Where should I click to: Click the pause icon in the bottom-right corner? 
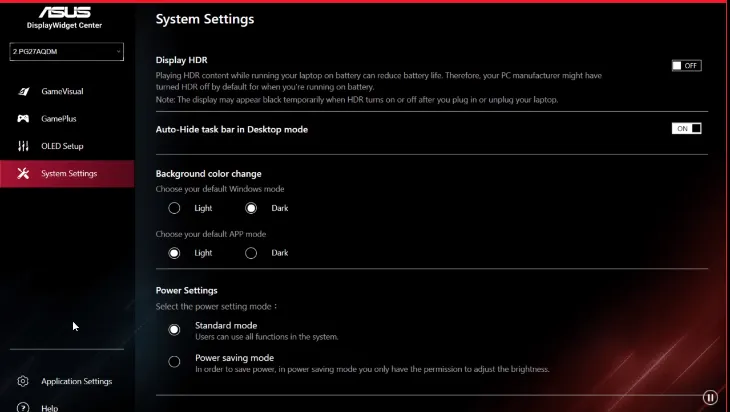coord(710,398)
